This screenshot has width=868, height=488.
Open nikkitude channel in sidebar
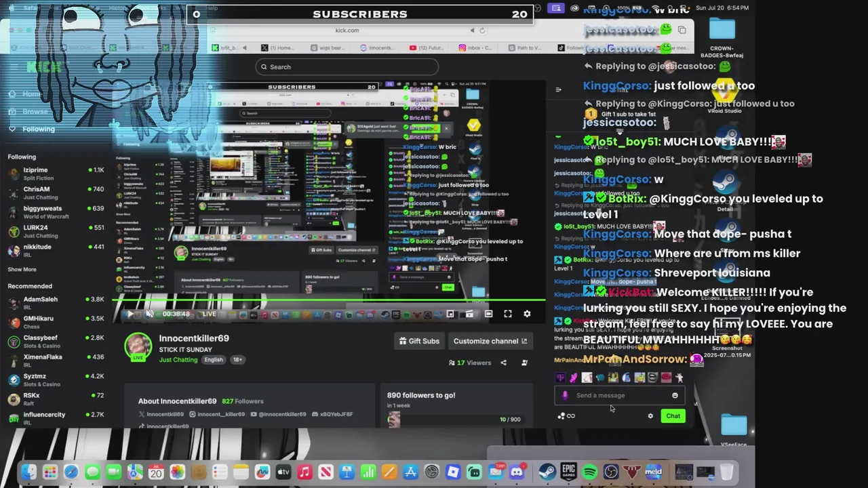[x=56, y=250]
